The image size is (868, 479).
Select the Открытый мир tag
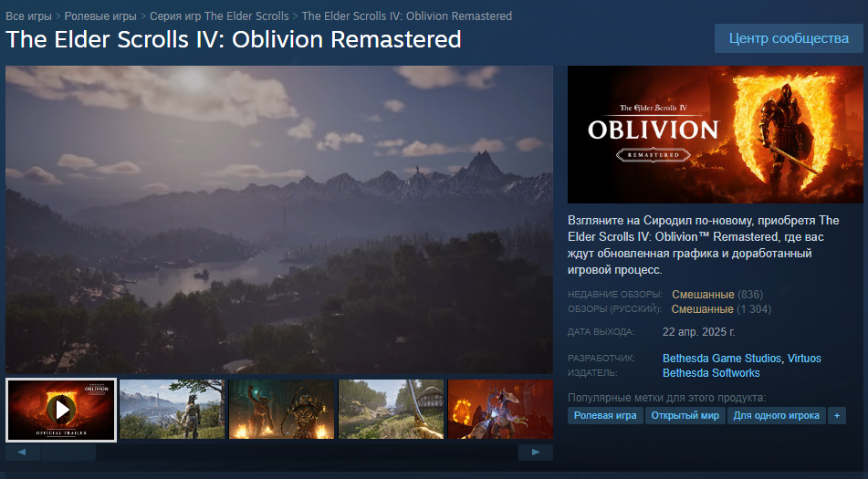pos(685,415)
